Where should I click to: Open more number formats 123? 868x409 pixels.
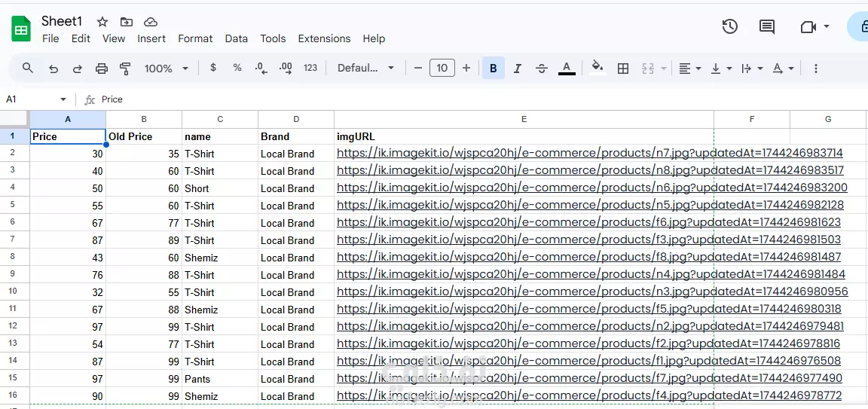point(310,68)
